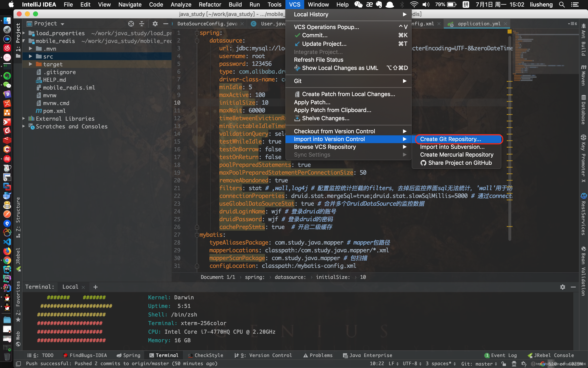The image size is (588, 368).
Task: Expand Scratches and Consoles node
Action: (x=24, y=126)
